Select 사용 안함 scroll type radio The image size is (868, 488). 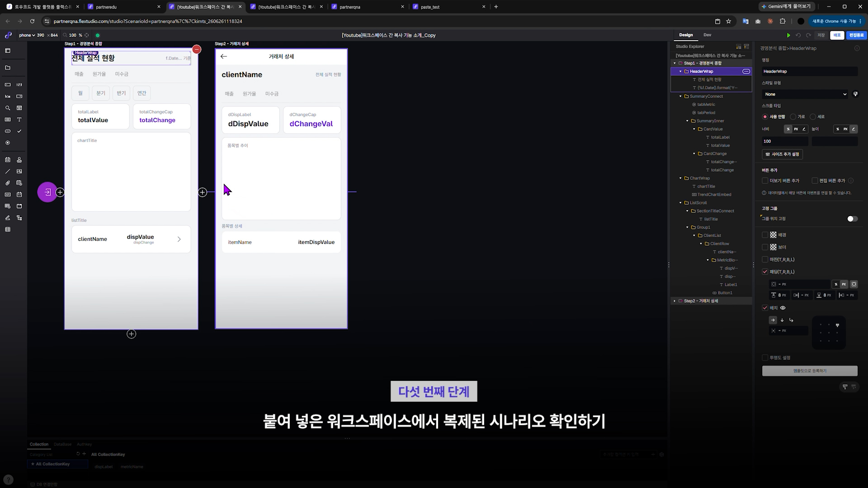pos(765,117)
